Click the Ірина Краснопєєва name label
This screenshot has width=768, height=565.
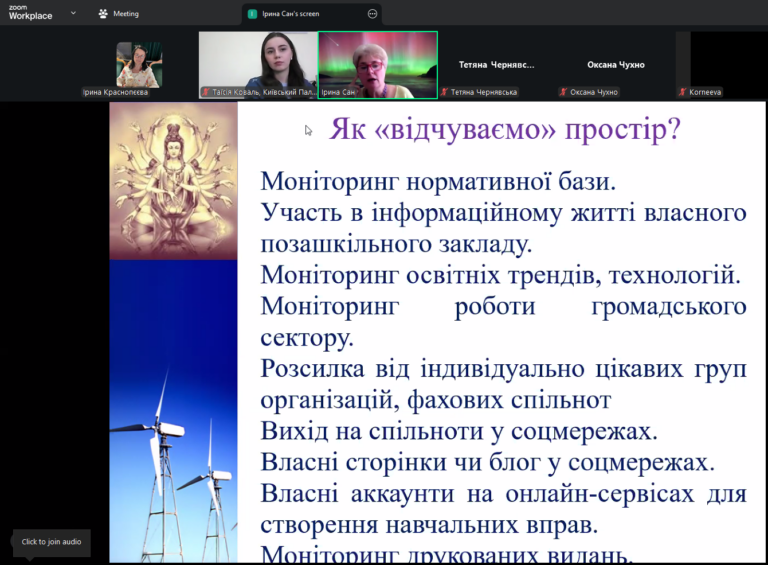(115, 92)
